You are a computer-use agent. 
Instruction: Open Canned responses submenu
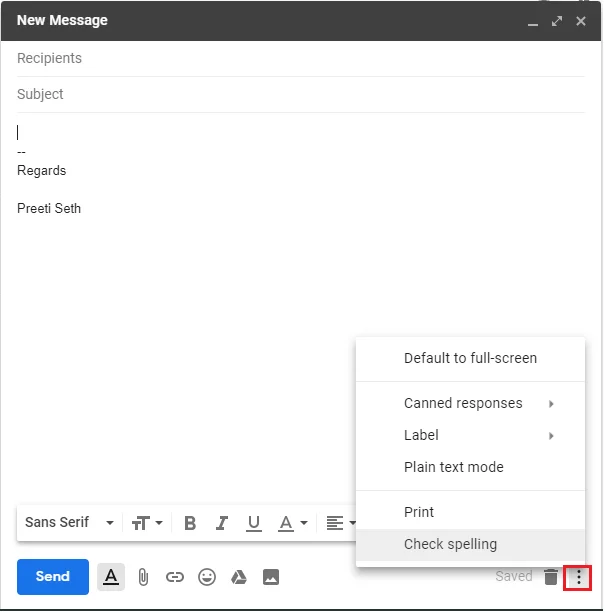click(x=470, y=403)
